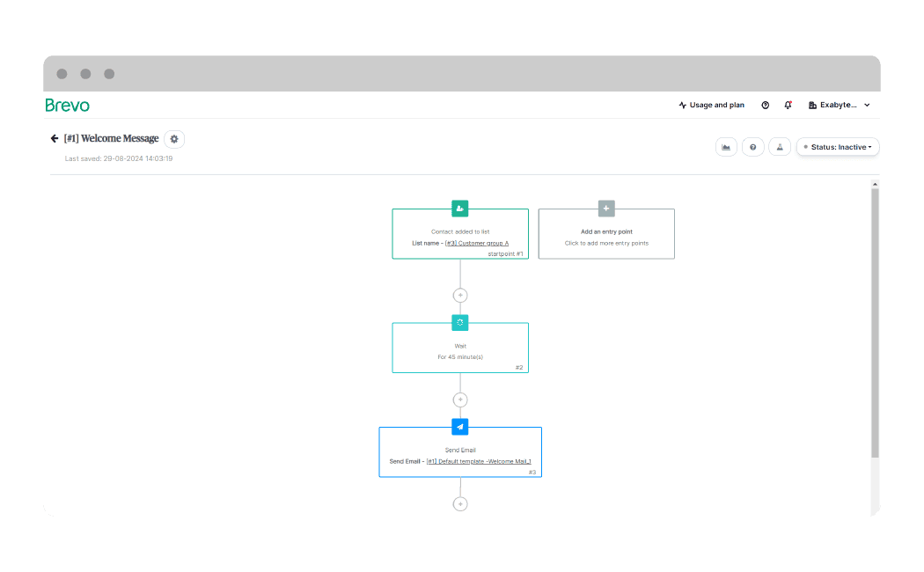
Task: Open the Customer group A list link
Action: pyautogui.click(x=476, y=243)
